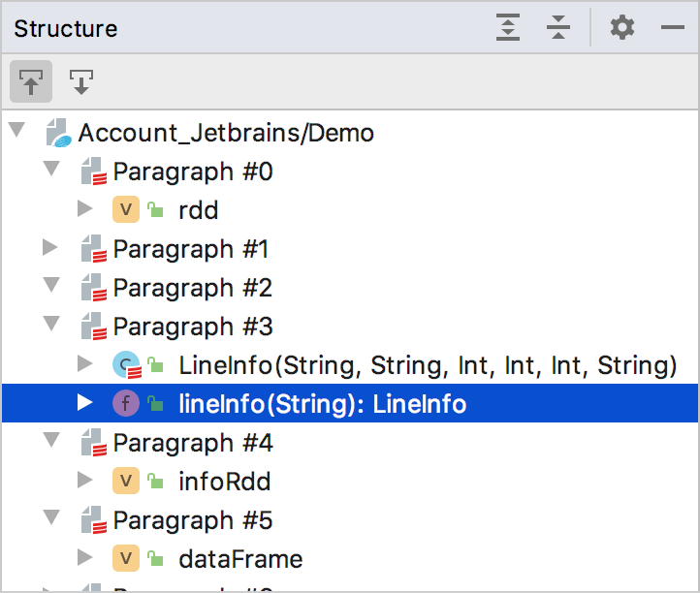The image size is (700, 593).
Task: Click the Expand All icon in header
Action: (508, 28)
